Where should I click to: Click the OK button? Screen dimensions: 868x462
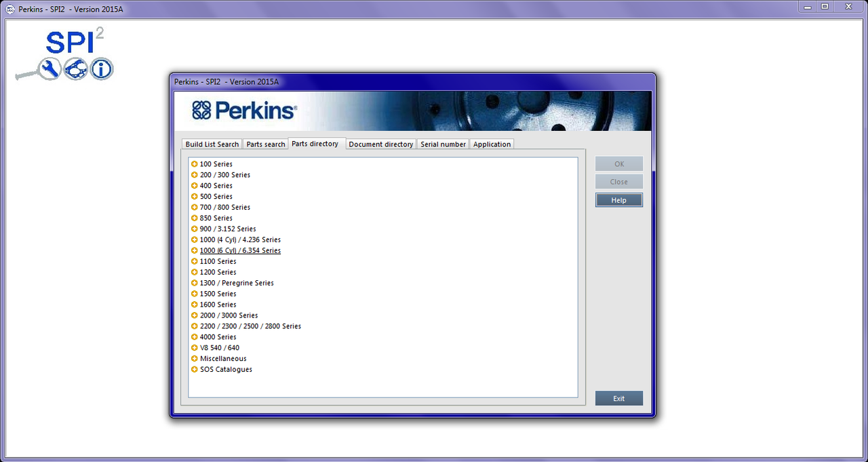coord(619,164)
